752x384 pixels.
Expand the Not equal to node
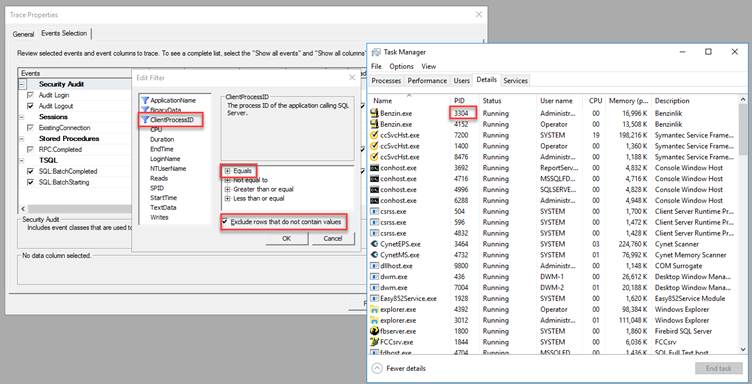[227, 180]
